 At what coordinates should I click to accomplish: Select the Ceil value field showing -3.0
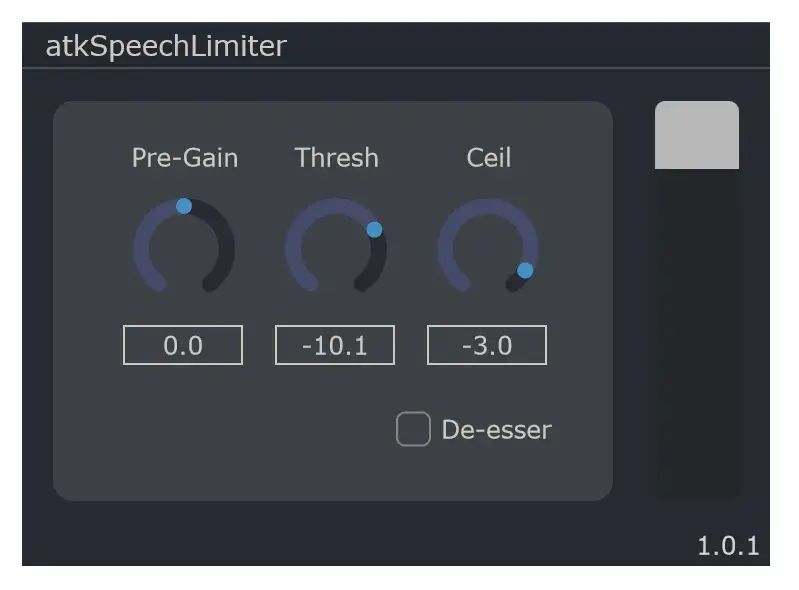[487, 345]
